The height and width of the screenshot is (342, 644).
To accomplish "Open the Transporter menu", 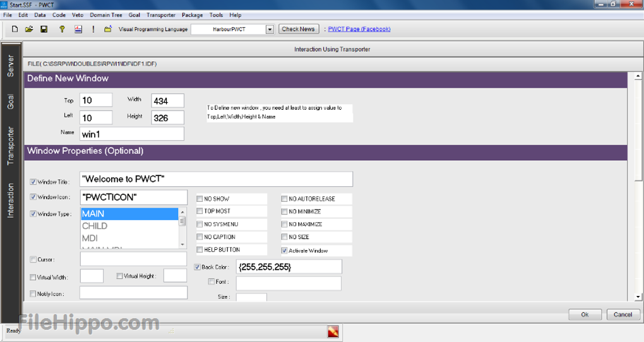I will [161, 15].
